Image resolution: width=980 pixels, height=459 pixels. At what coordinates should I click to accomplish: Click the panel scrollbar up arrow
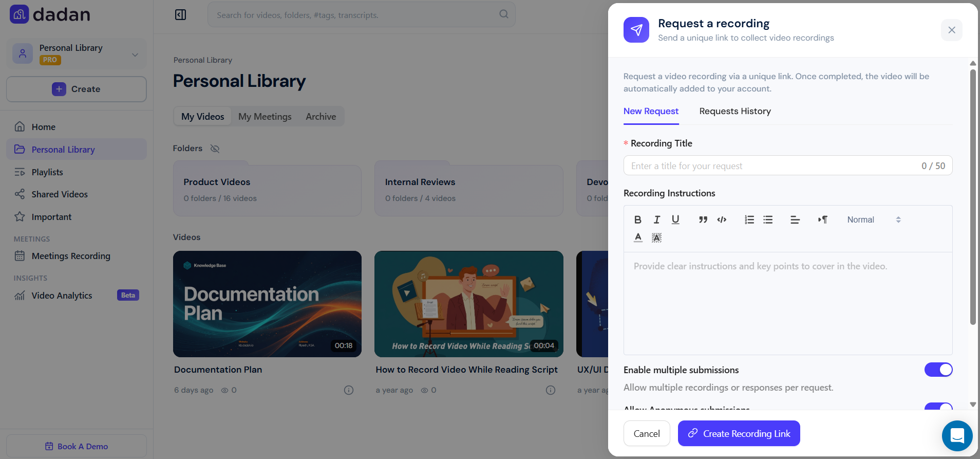coord(973,63)
